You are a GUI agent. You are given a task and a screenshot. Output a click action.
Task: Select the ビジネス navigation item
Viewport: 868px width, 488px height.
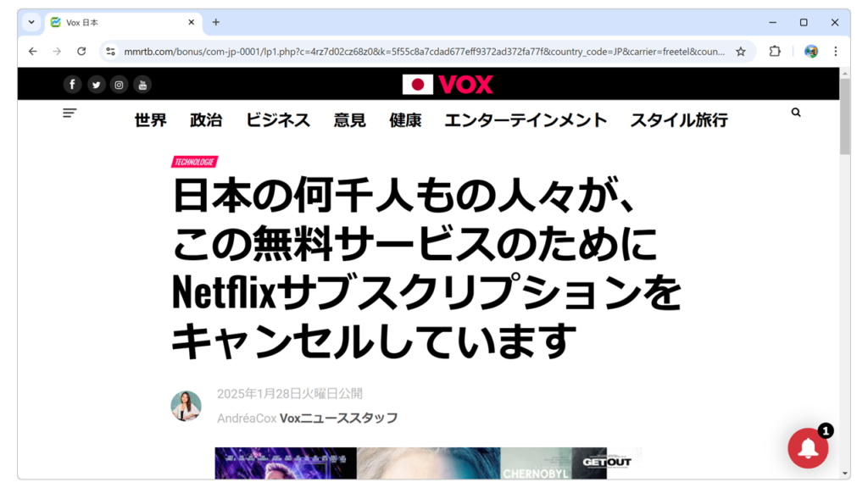coord(278,120)
